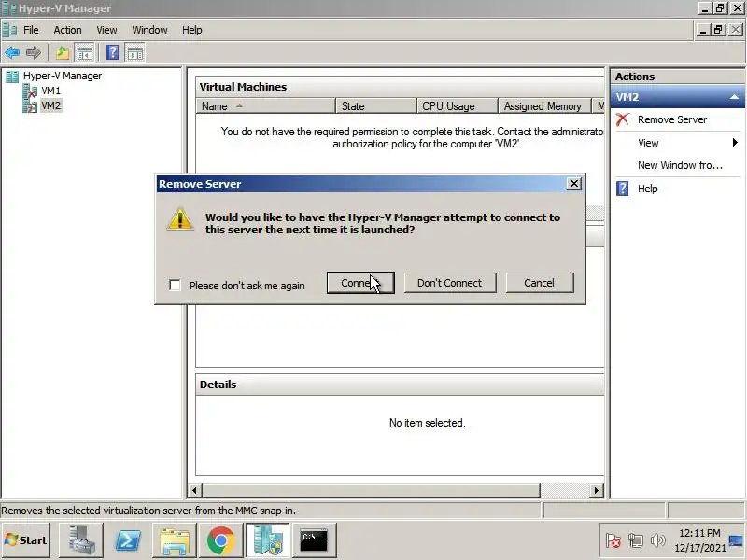
Task: Click the Up One Level folder icon
Action: point(63,52)
